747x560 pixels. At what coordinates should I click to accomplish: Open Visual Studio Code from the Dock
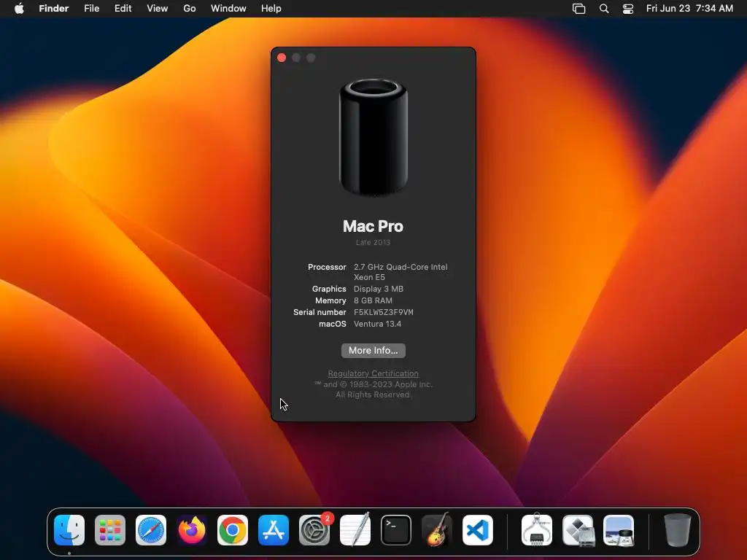click(478, 530)
